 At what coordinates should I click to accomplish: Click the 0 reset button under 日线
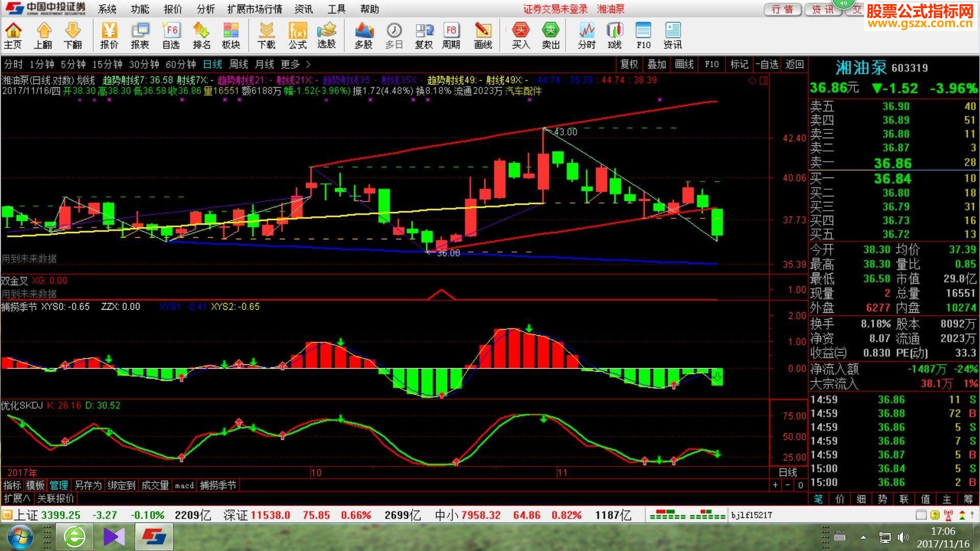click(x=800, y=485)
